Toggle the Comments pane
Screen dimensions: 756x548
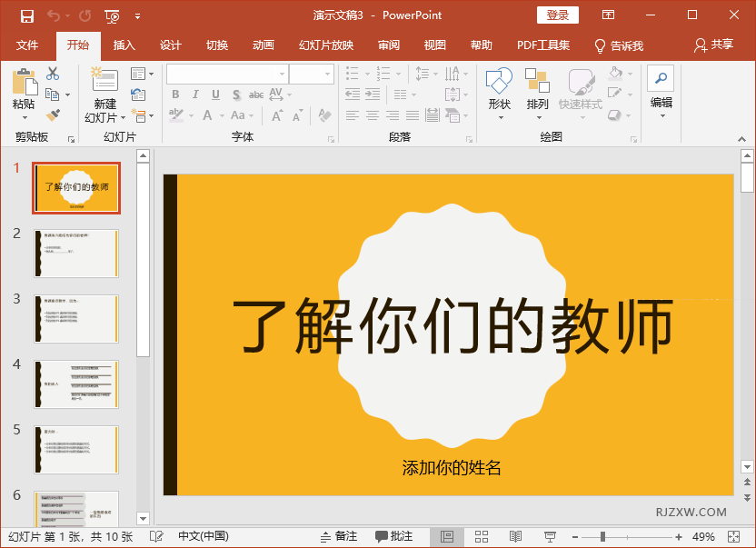point(393,537)
